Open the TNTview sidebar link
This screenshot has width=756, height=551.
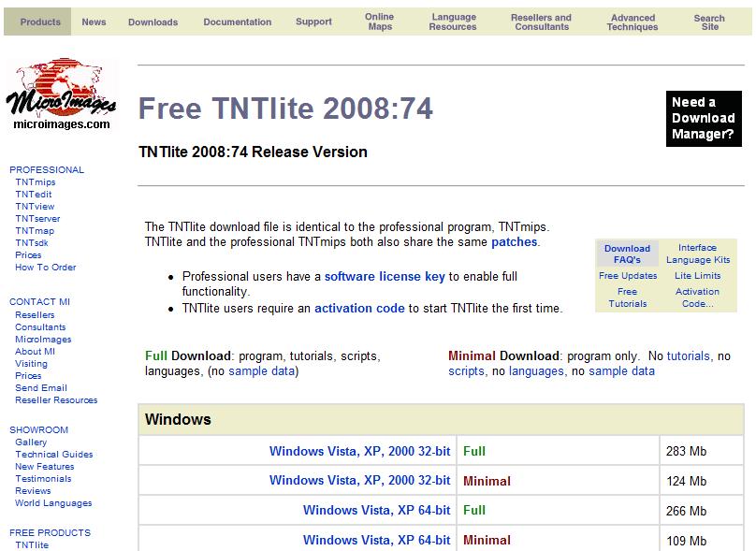pyautogui.click(x=35, y=207)
